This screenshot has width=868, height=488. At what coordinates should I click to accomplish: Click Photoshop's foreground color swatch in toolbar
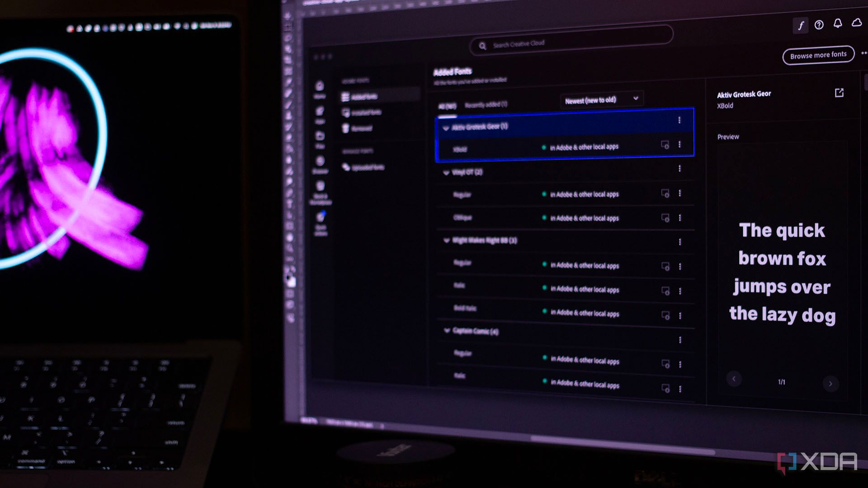click(x=288, y=277)
